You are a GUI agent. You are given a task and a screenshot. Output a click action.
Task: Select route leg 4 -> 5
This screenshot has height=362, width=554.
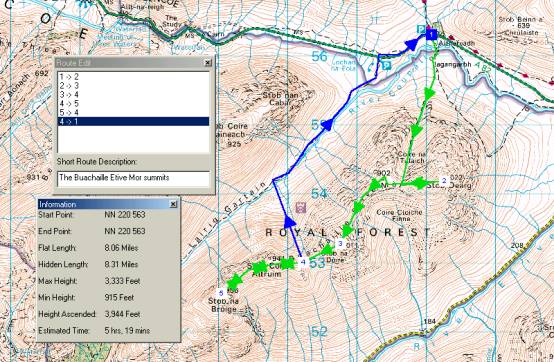pyautogui.click(x=133, y=104)
